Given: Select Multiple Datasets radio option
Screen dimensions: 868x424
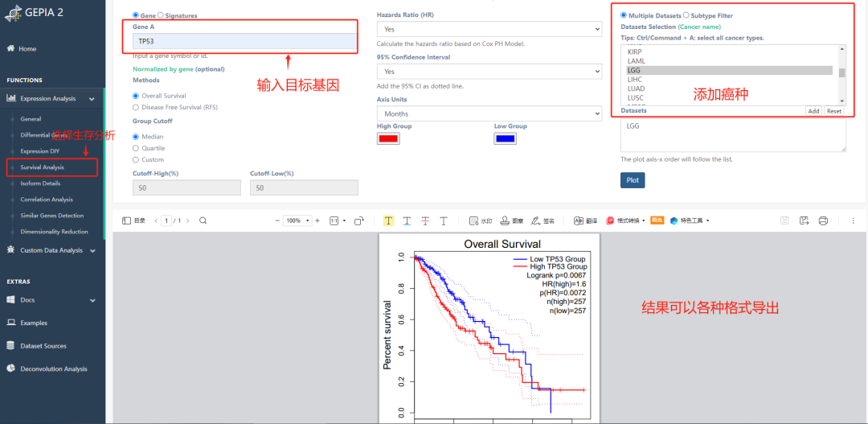Looking at the screenshot, I should (624, 15).
